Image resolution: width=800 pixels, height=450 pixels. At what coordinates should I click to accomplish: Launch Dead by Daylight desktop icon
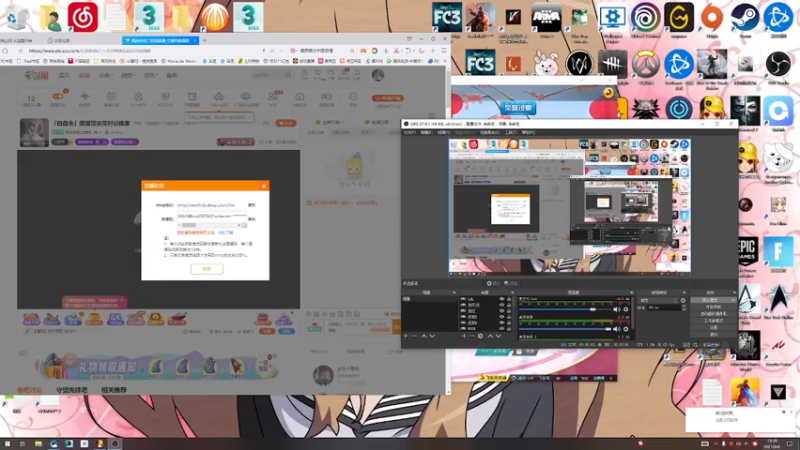click(x=612, y=64)
